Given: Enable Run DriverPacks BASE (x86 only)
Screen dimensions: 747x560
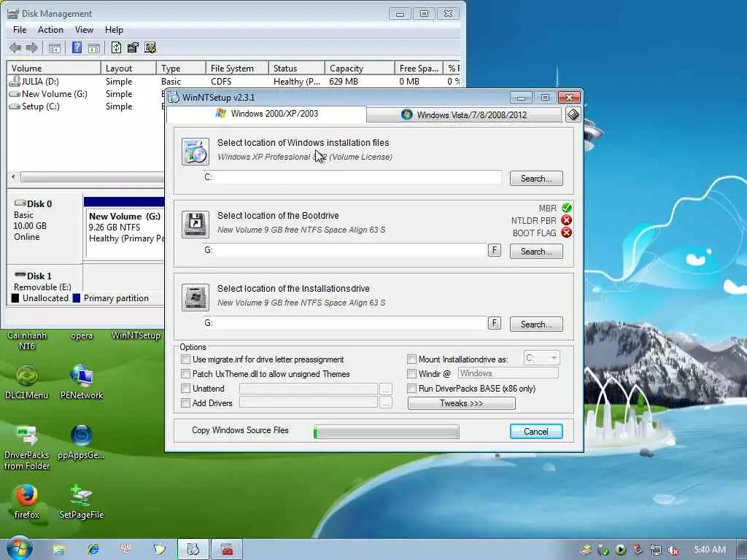Looking at the screenshot, I should click(x=411, y=389).
